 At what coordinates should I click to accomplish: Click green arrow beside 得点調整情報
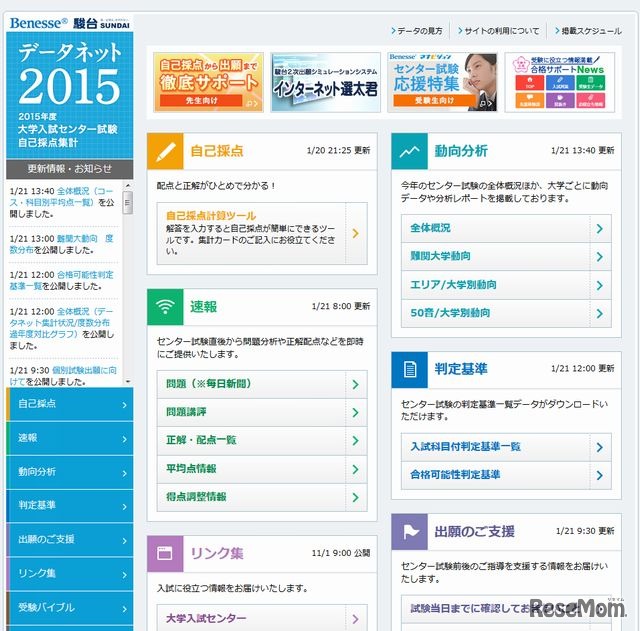point(356,497)
